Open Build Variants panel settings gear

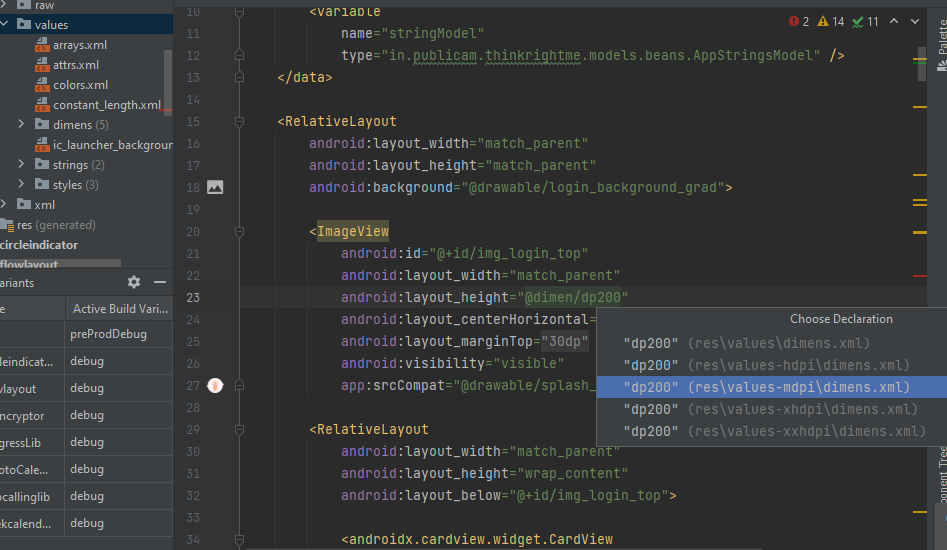coord(134,283)
